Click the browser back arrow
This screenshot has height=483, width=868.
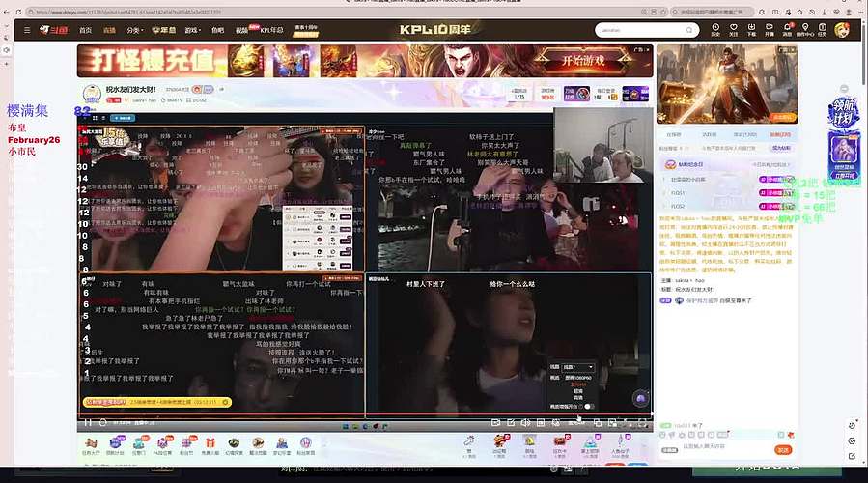click(x=7, y=12)
